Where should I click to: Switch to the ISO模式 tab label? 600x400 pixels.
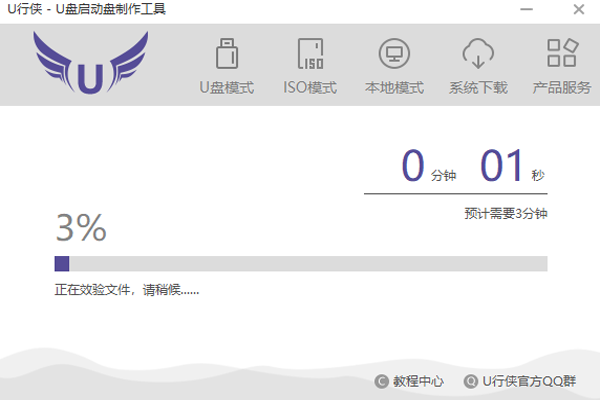(x=310, y=88)
